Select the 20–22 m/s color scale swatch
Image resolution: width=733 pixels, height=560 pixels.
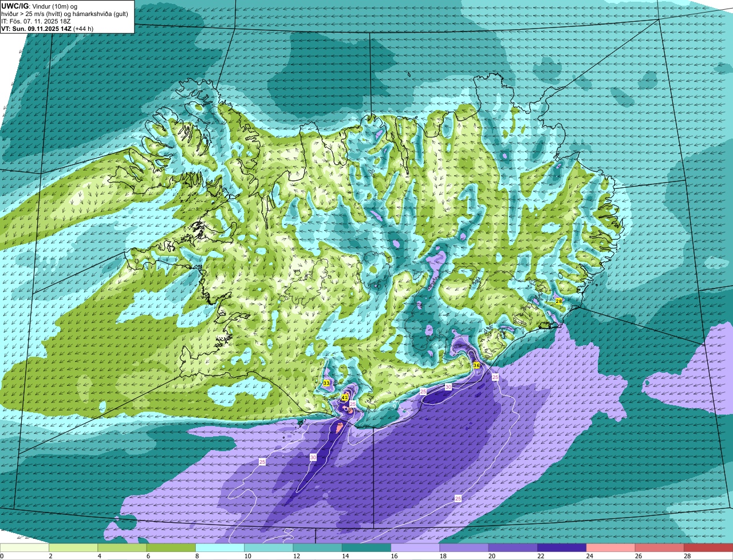[x=513, y=548]
